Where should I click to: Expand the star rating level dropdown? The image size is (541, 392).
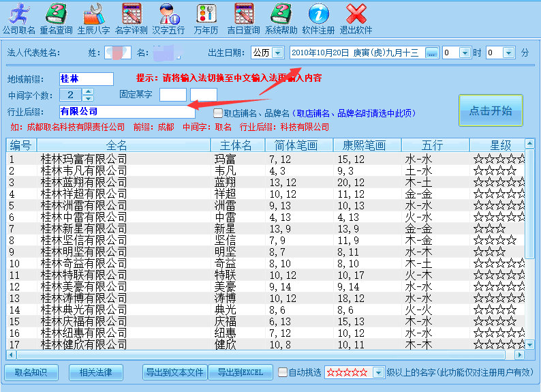click(x=380, y=372)
